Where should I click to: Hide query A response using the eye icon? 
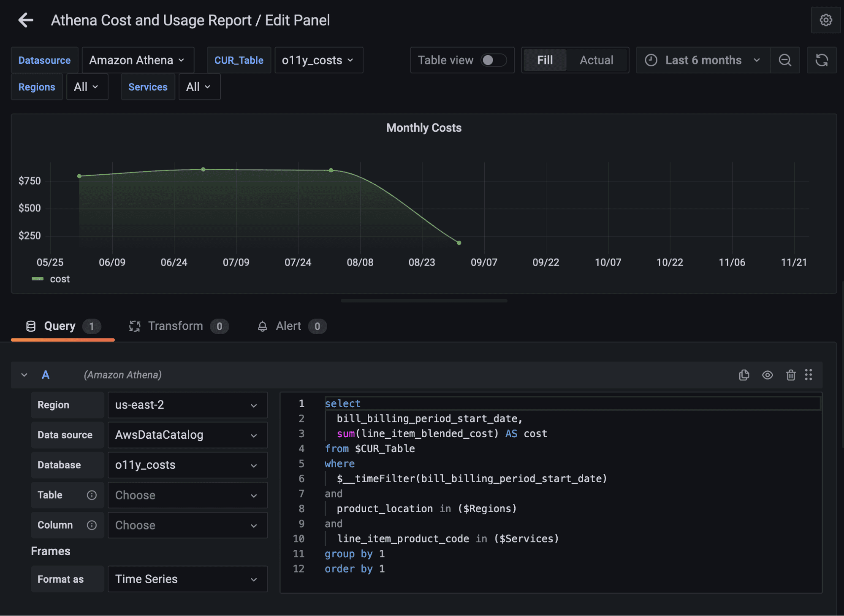768,375
